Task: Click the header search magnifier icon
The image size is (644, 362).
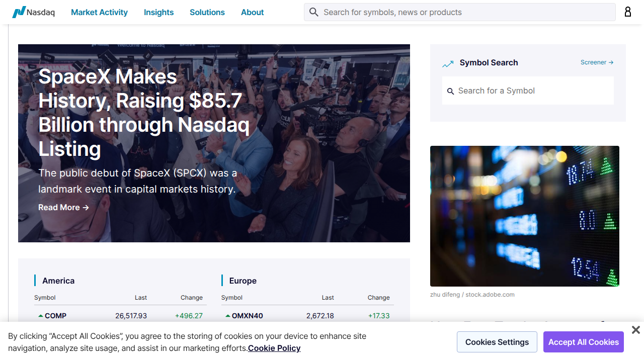Action: coord(314,12)
